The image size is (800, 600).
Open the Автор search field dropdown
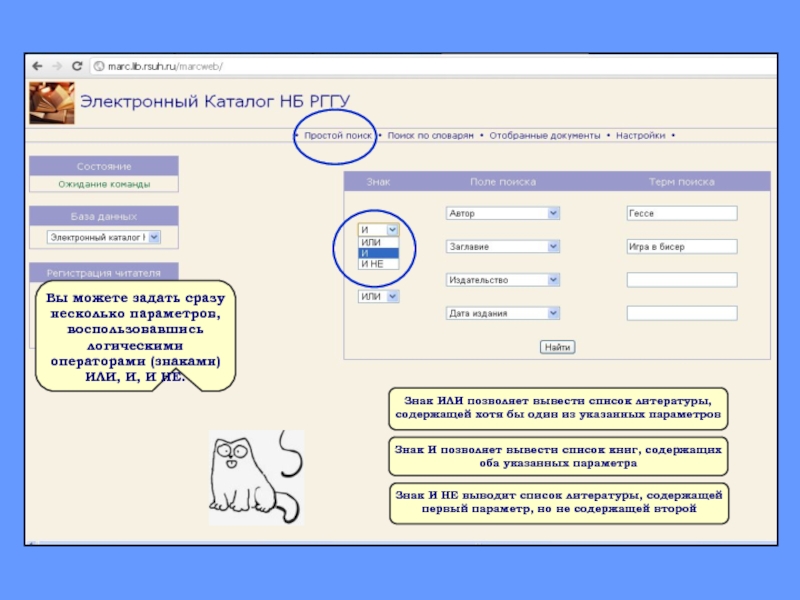coord(503,213)
